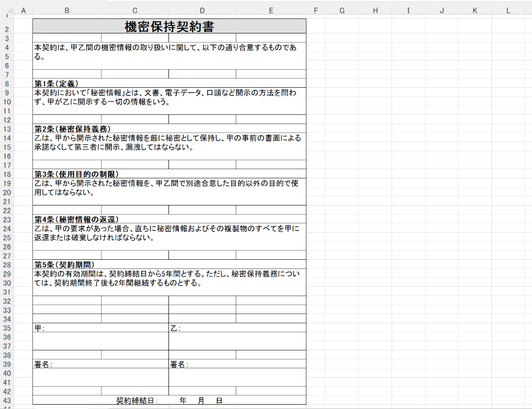Select the title cell 機密保持契約書
532x409 pixels.
[169, 26]
